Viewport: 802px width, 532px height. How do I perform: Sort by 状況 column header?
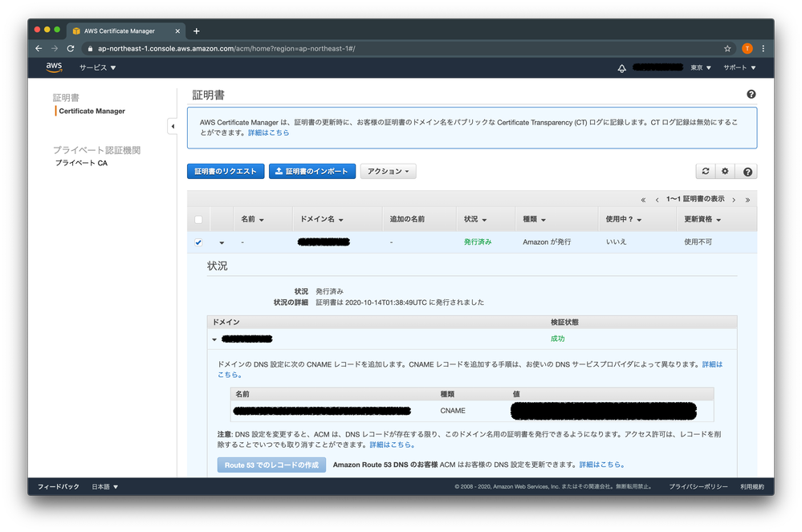click(475, 219)
